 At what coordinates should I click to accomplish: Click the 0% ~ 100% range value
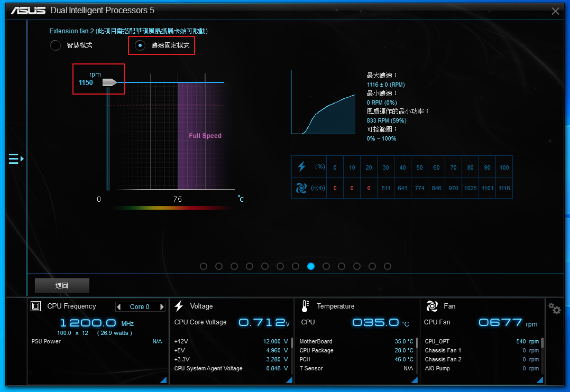381,138
